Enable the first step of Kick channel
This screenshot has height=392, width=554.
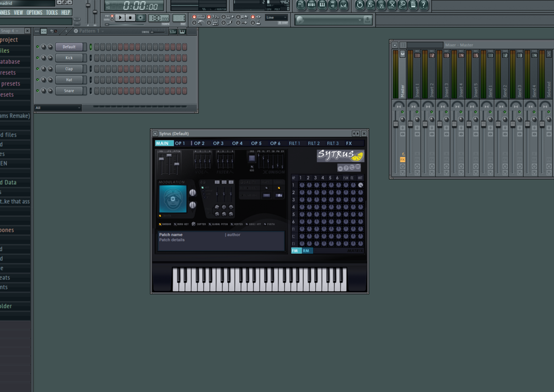(x=97, y=58)
